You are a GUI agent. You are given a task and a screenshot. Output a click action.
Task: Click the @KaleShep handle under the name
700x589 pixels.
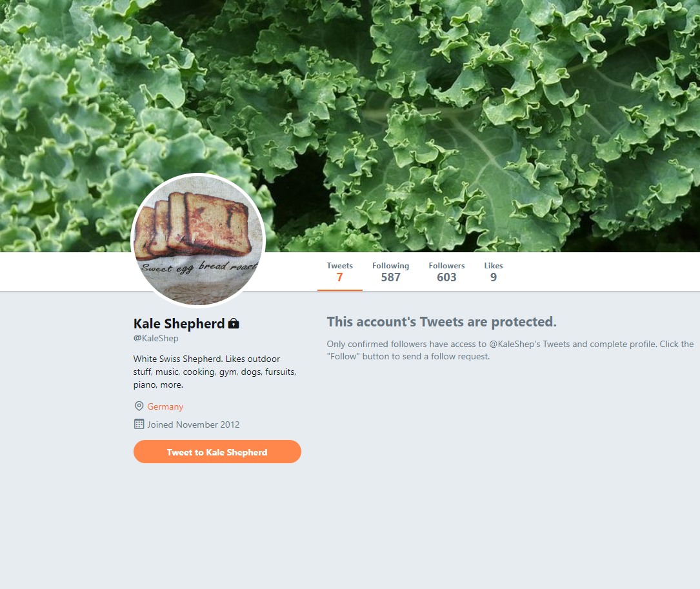pos(155,338)
